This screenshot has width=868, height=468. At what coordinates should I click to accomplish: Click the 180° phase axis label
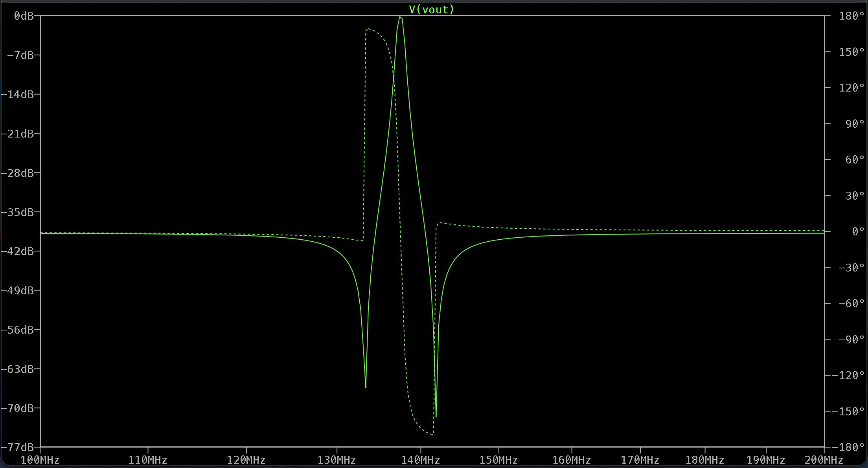(x=851, y=16)
